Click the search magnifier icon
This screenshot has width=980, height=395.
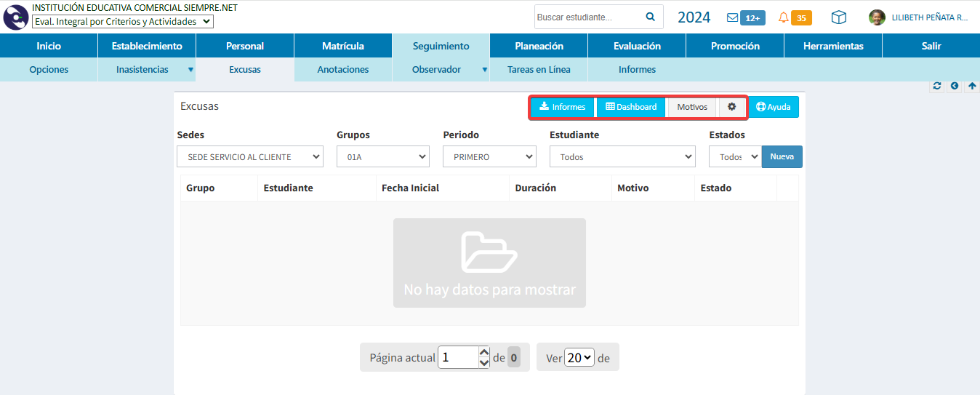[x=650, y=17]
